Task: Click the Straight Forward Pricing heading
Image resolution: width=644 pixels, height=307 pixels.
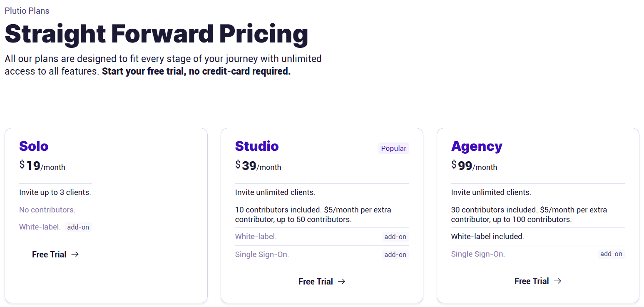Action: (x=157, y=34)
